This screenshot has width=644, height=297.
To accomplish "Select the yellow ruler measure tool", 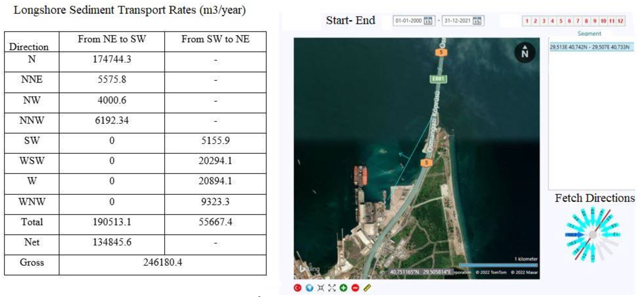I will coord(367,288).
